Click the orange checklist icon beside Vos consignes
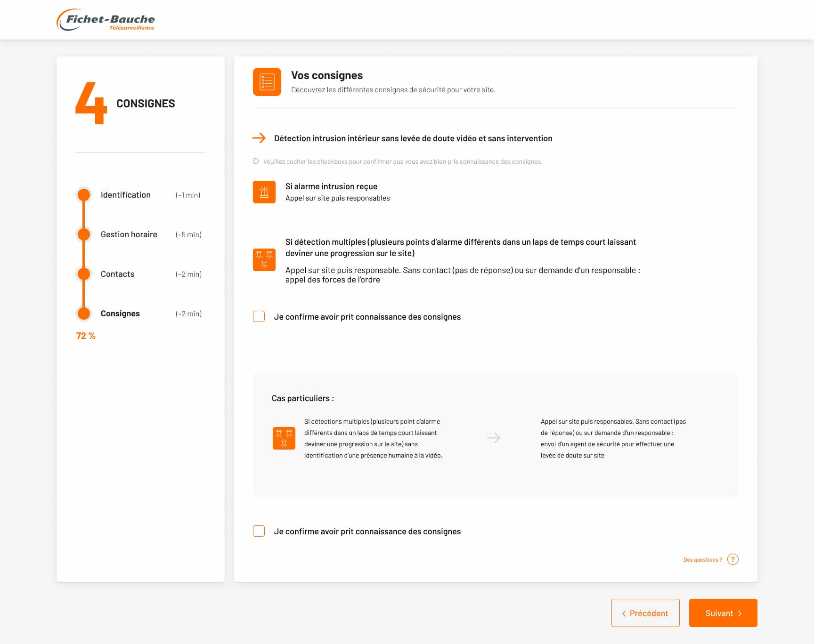Viewport: 814px width, 644px height. click(267, 82)
